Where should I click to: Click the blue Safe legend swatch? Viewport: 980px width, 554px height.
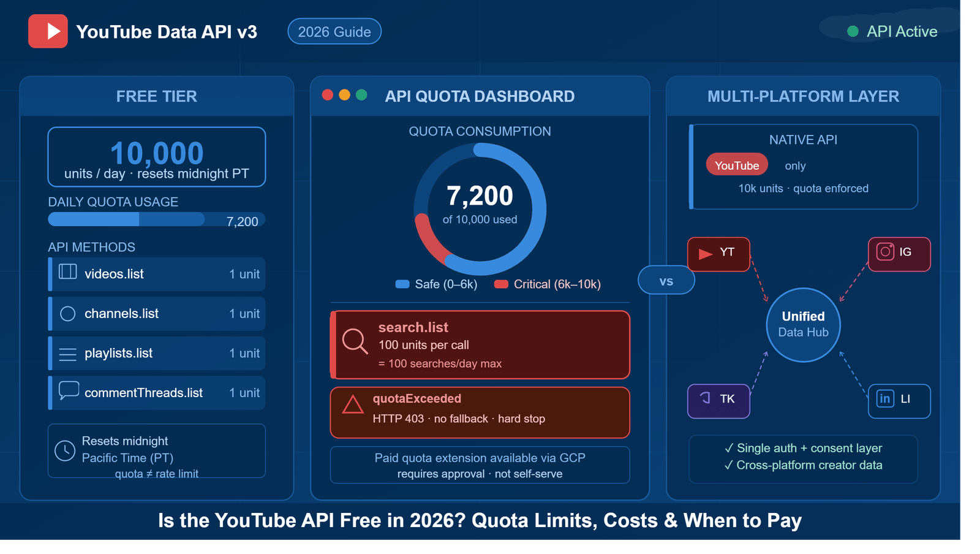pos(402,284)
